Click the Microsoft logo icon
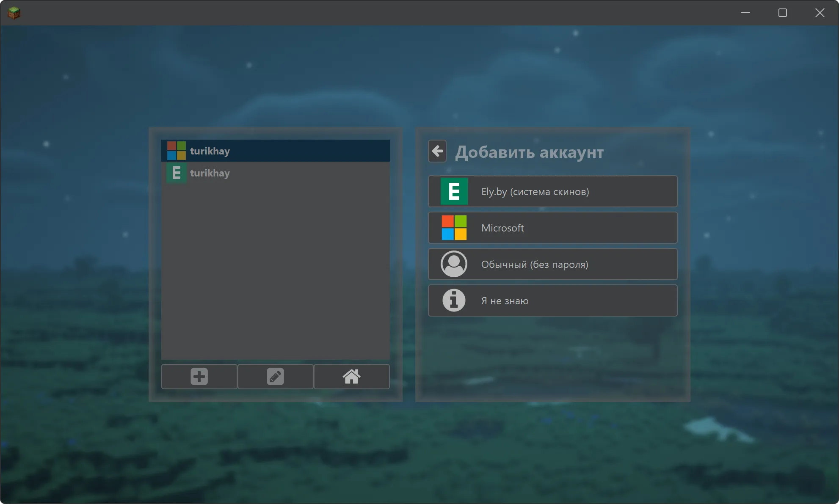Viewport: 839px width, 504px height. tap(454, 228)
